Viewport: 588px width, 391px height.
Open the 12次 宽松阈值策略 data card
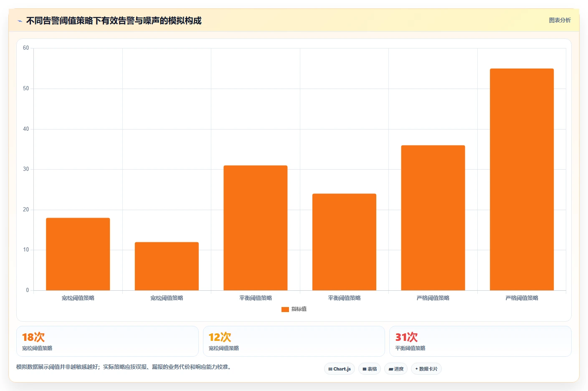click(x=294, y=341)
